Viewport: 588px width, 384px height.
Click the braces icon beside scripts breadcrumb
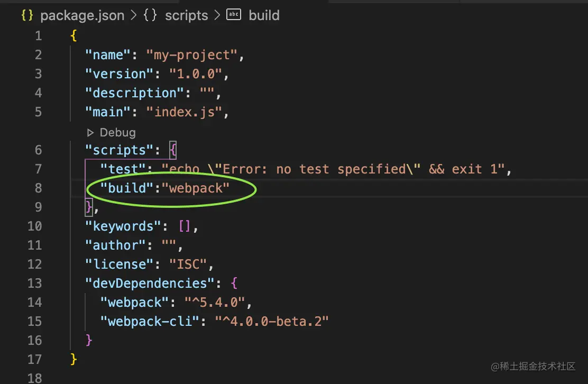(x=151, y=15)
